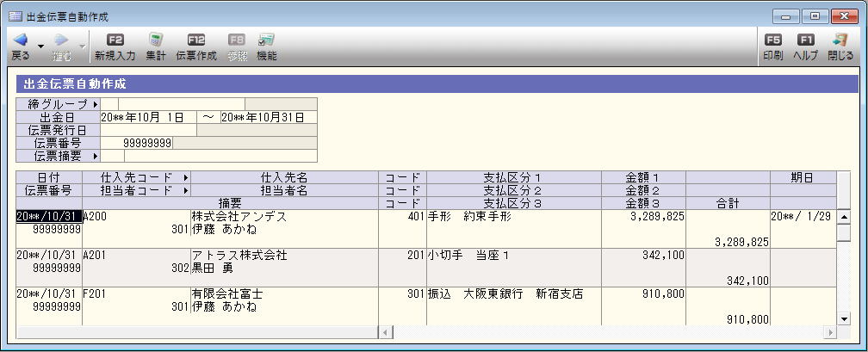This screenshot has width=868, height=352.
Task: Click the horizontal scrollbar right arrow
Action: point(830,331)
